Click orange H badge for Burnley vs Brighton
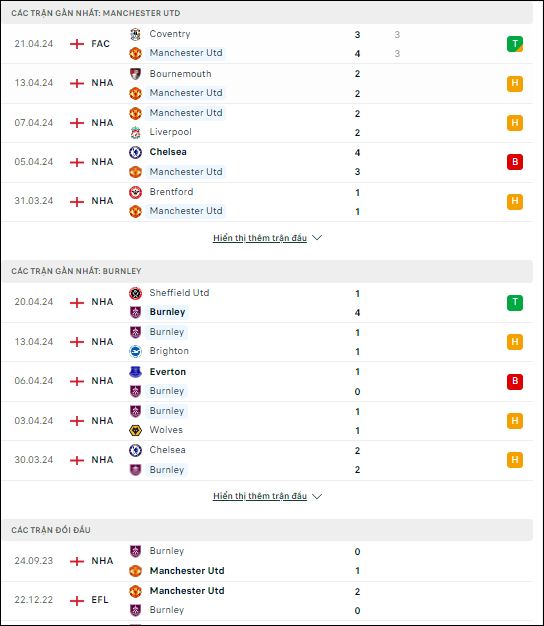The height and width of the screenshot is (626, 544). point(515,342)
